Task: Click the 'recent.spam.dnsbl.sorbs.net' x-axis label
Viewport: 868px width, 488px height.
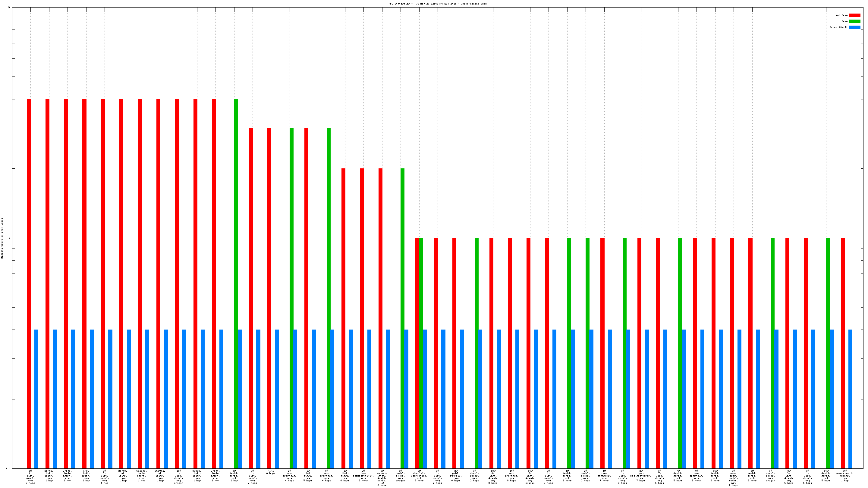Action: coord(382,478)
